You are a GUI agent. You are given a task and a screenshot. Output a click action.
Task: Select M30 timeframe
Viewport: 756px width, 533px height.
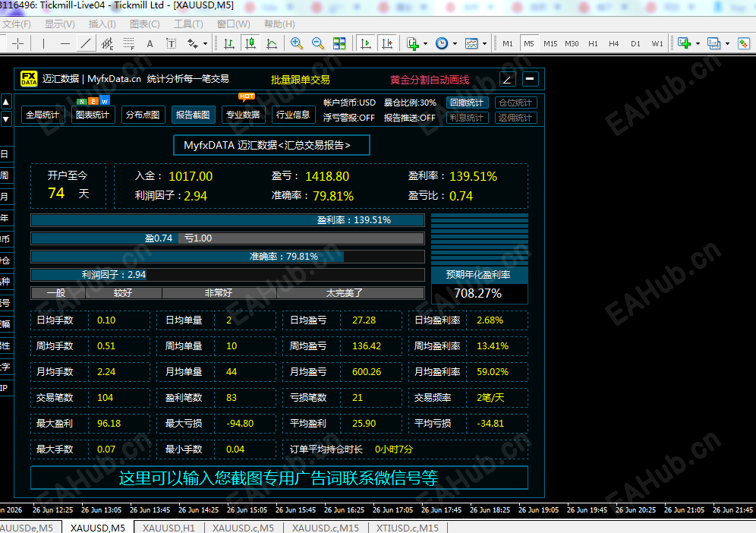[572, 44]
